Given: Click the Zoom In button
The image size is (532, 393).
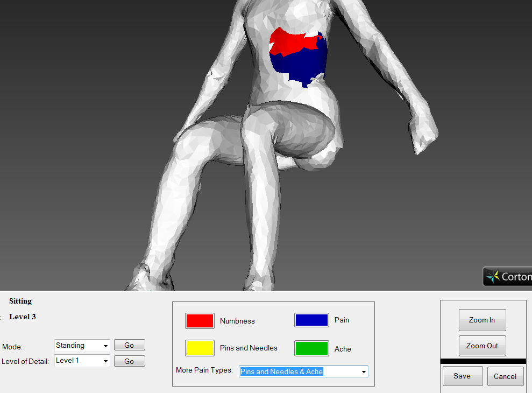Looking at the screenshot, I should [x=482, y=320].
